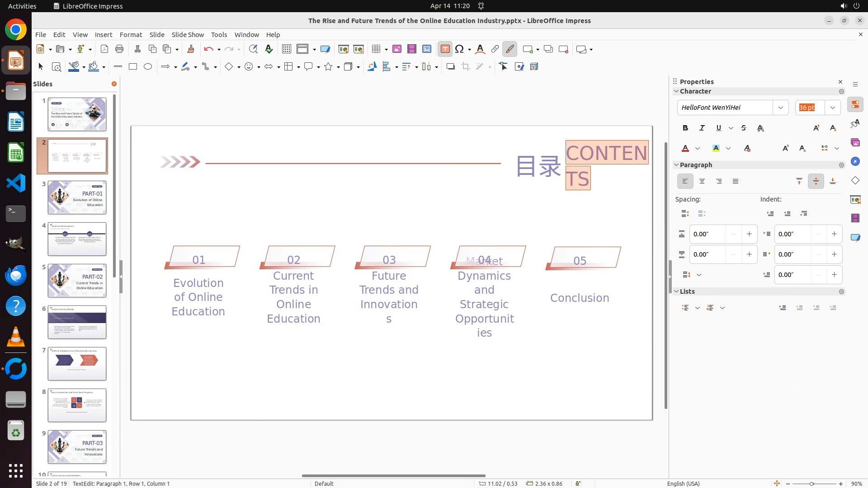Open the font size dropdown
The height and width of the screenshot is (488, 868).
[832, 108]
